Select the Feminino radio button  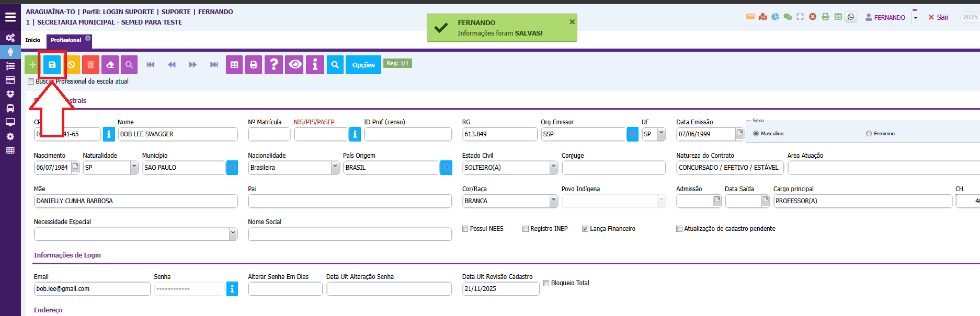tap(869, 134)
